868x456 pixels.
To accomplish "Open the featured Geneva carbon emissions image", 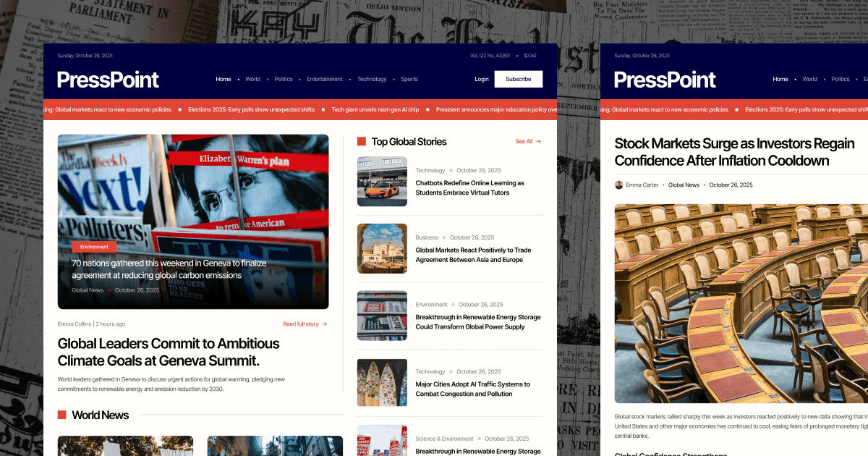I will click(x=193, y=221).
